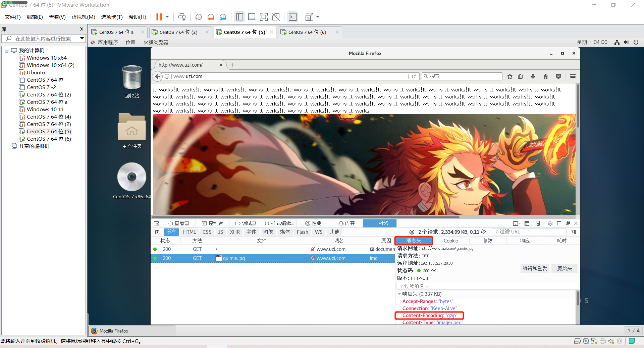
Task: Select the CentOS 7 x86_64 disc desktop icon
Action: point(132,181)
